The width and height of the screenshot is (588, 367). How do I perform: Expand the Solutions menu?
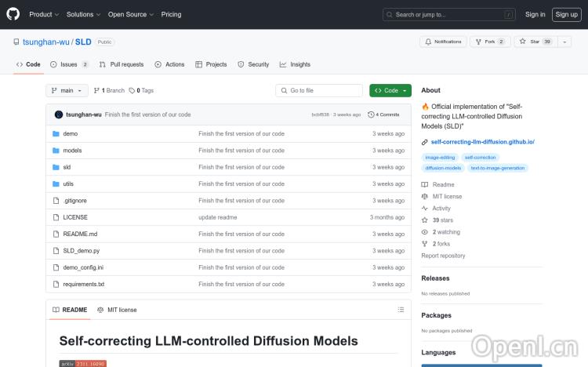pos(83,14)
